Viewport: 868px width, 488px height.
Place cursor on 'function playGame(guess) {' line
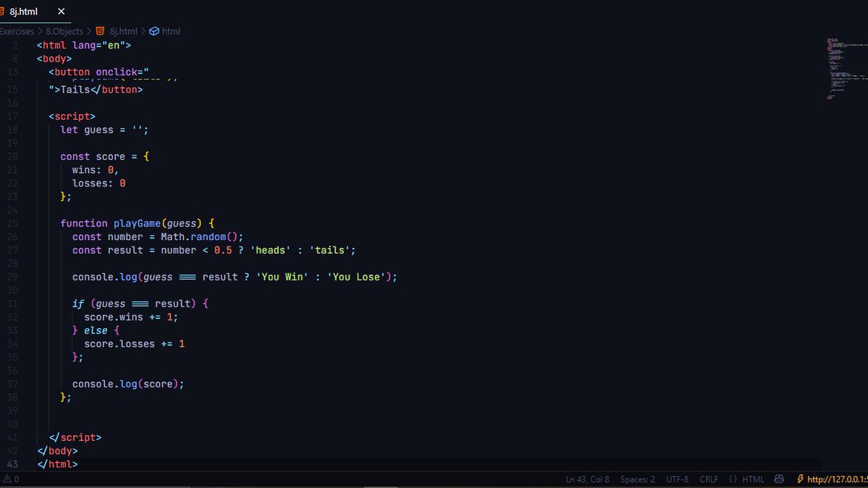coord(137,223)
